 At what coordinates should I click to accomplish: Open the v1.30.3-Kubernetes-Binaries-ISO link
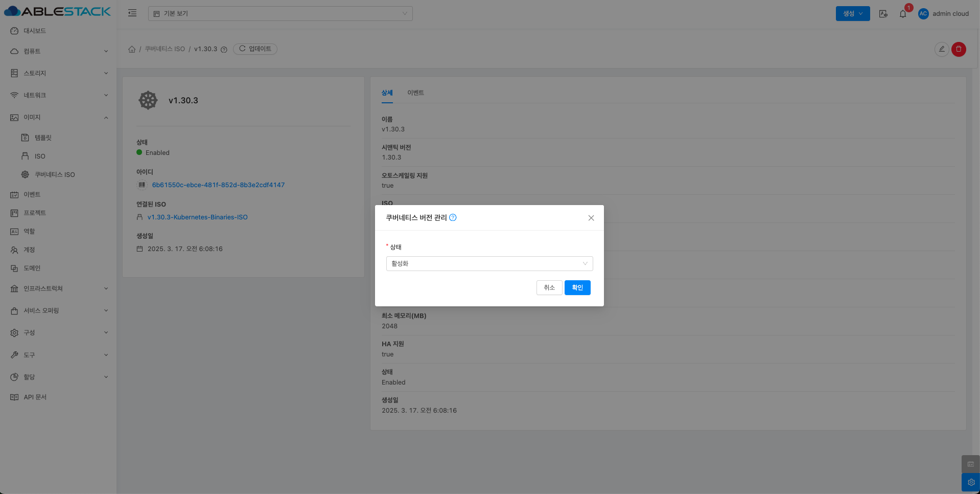pyautogui.click(x=197, y=217)
